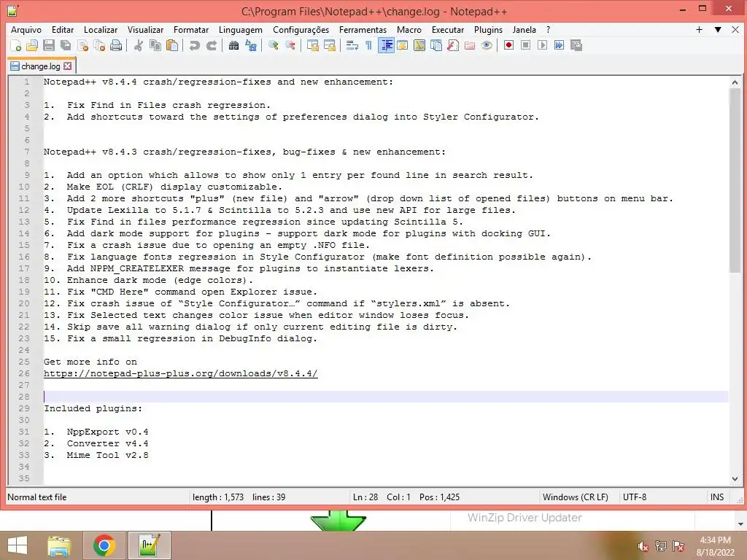Click the muted volume tray icon
Screen dimensions: 747x560
point(643,546)
